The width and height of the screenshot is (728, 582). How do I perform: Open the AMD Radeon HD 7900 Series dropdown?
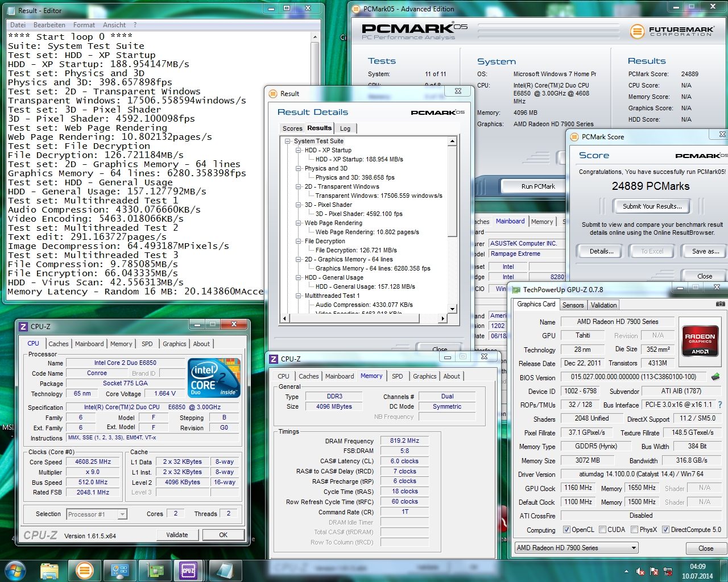coord(576,548)
